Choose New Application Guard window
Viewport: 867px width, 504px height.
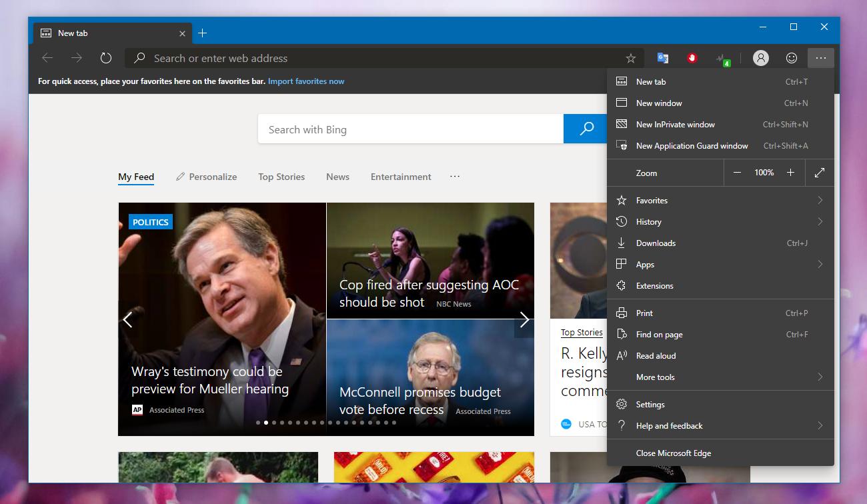(720, 145)
